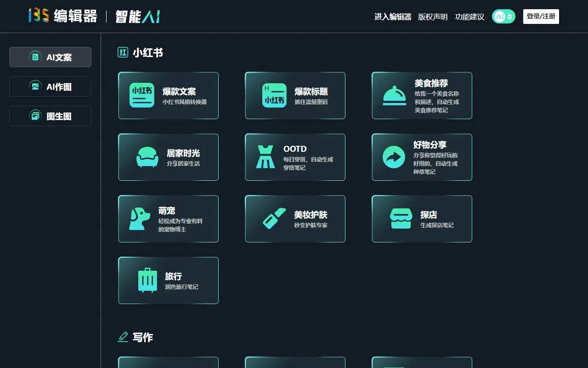Select the 爆款文案 Xiaohongshu card icon
Viewport: 588px width, 368px height.
[x=141, y=95]
